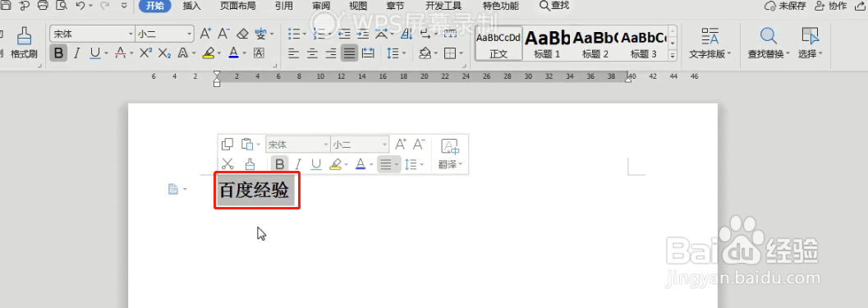Click the scissors cut icon in floating toolbar
Viewport: 868px width, 308px height.
click(x=227, y=164)
